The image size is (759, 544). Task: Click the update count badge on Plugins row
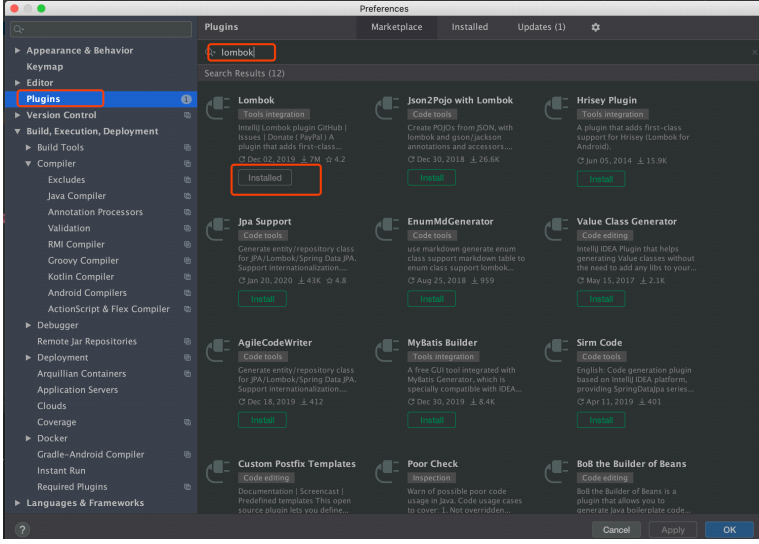tap(186, 99)
